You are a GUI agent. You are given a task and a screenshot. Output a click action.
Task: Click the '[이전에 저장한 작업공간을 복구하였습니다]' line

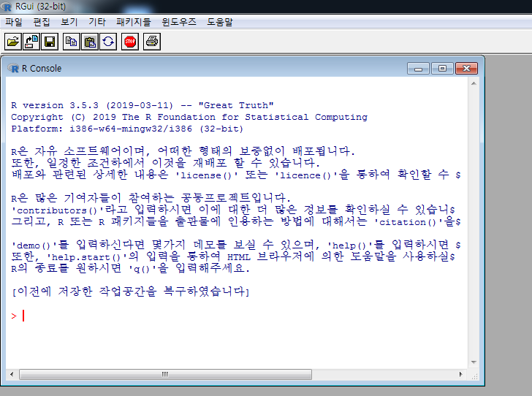(x=130, y=292)
